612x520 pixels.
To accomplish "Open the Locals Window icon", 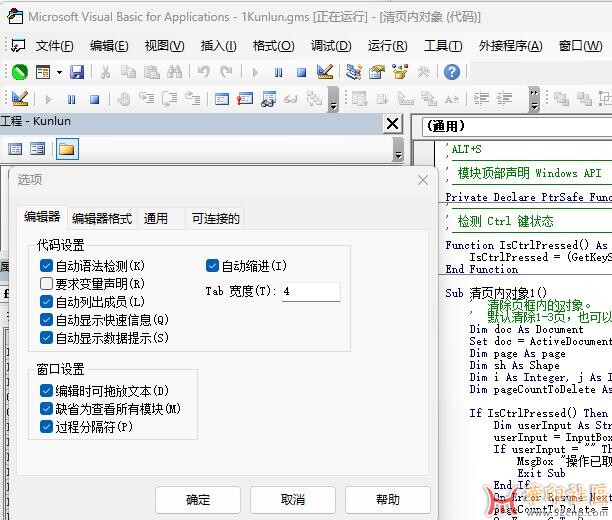I will click(x=222, y=99).
